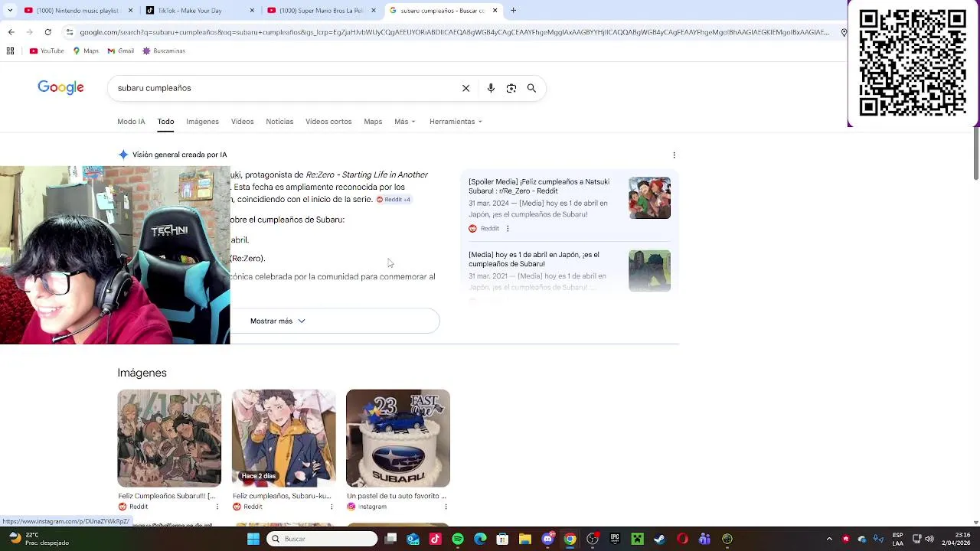This screenshot has width=980, height=551.
Task: Click the browser address bar URL
Action: [x=453, y=32]
